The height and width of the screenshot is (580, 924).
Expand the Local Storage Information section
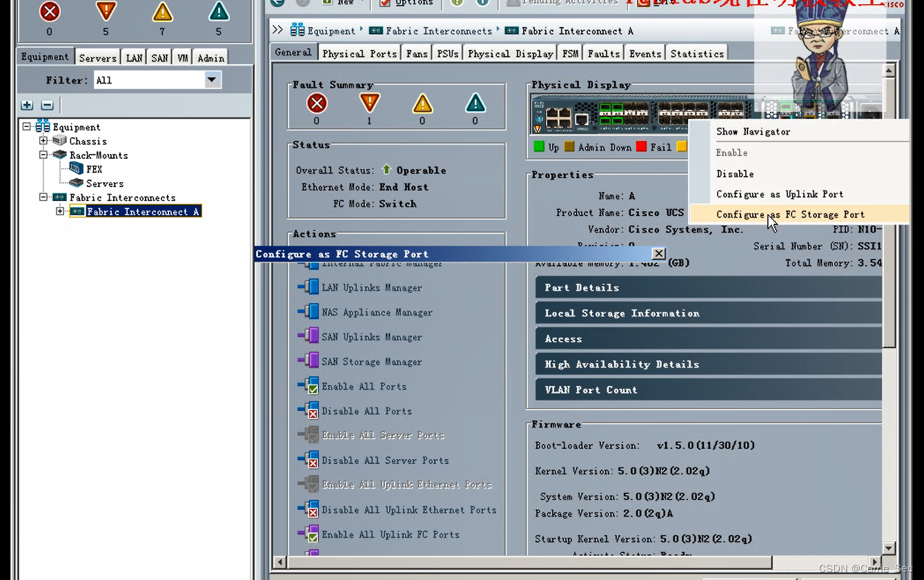click(709, 313)
